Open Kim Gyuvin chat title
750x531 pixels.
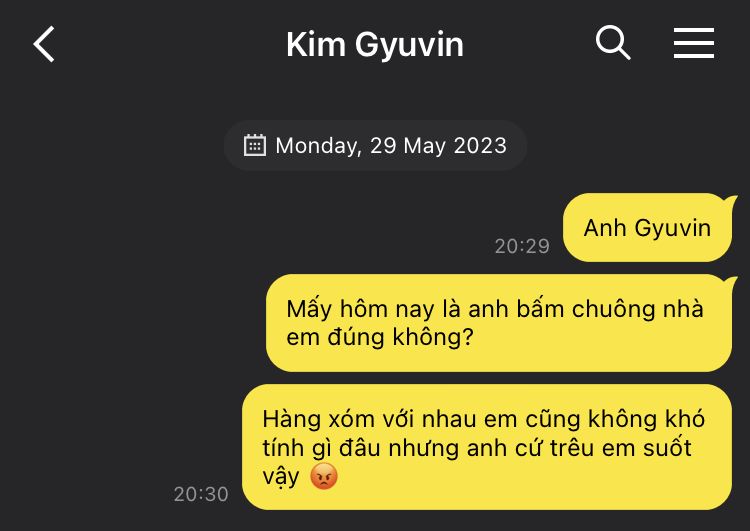click(375, 44)
